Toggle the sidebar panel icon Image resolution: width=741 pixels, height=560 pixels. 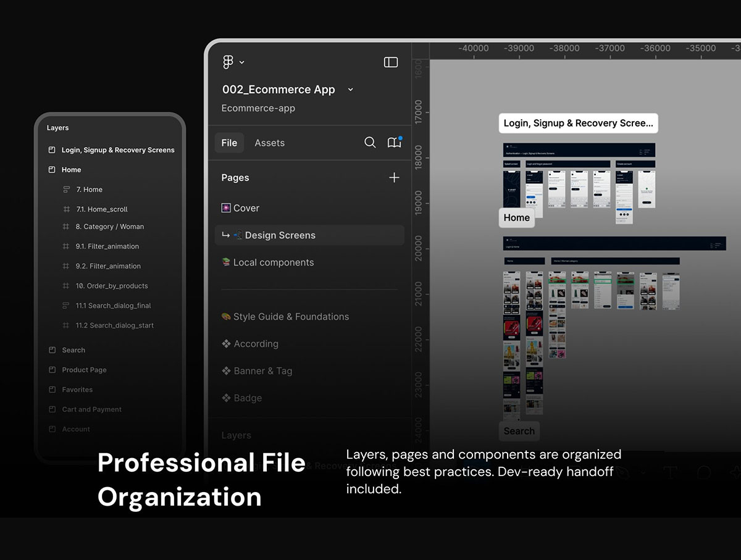[x=391, y=62]
